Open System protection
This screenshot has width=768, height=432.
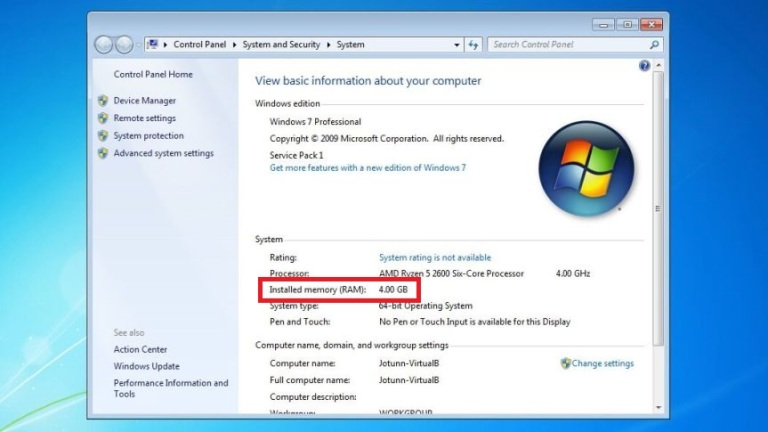[148, 136]
